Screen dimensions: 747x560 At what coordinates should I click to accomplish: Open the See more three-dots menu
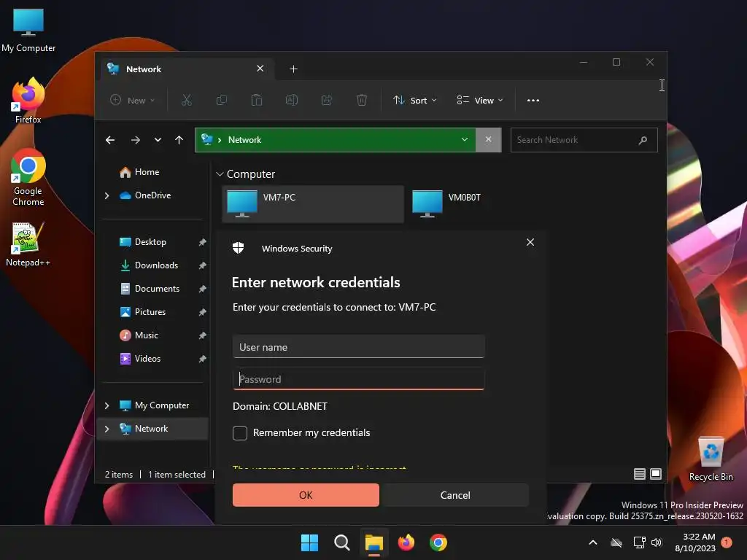coord(533,101)
